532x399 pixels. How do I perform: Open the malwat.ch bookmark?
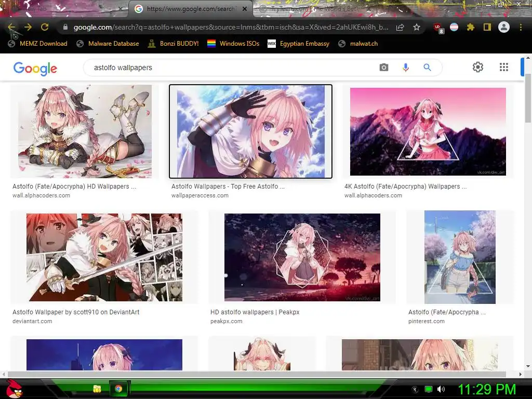click(358, 44)
